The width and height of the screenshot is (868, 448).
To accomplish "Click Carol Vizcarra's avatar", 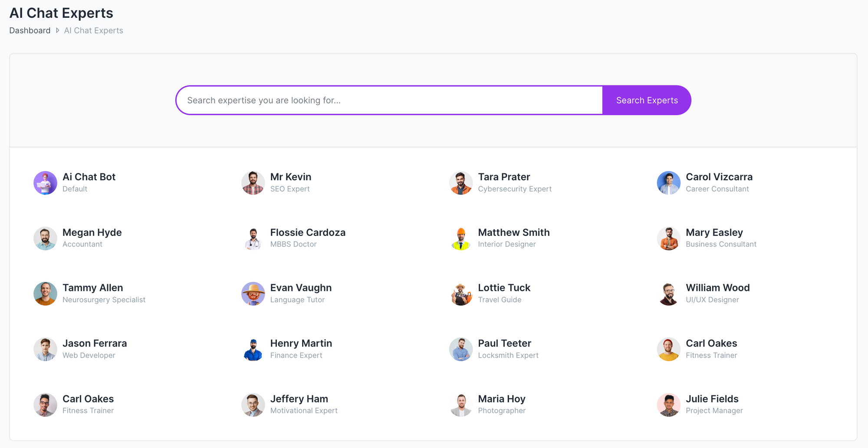I will pyautogui.click(x=669, y=183).
